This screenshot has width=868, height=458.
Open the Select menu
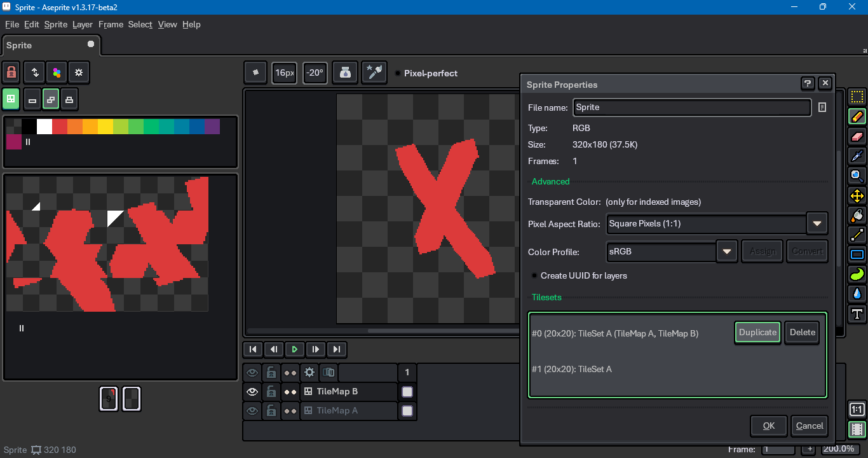click(x=140, y=24)
